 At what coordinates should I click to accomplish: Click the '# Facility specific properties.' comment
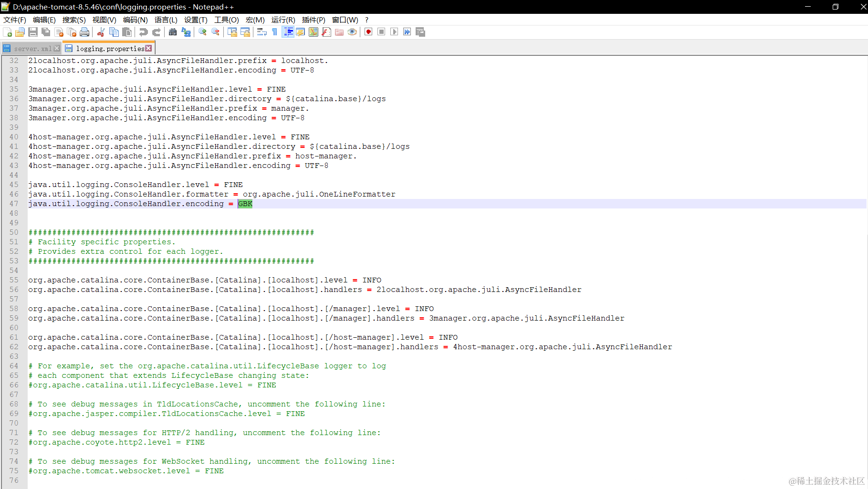[102, 242]
